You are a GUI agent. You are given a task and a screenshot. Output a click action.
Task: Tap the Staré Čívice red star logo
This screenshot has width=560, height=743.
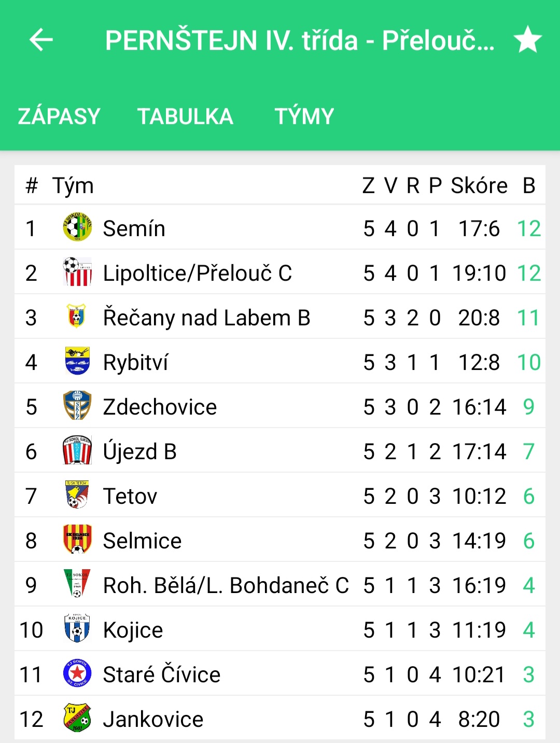77,673
